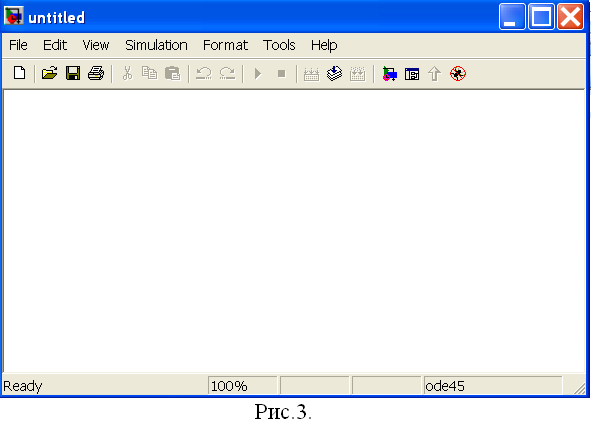Click the Copy icon in toolbar
The width and height of the screenshot is (592, 426).
[x=150, y=73]
